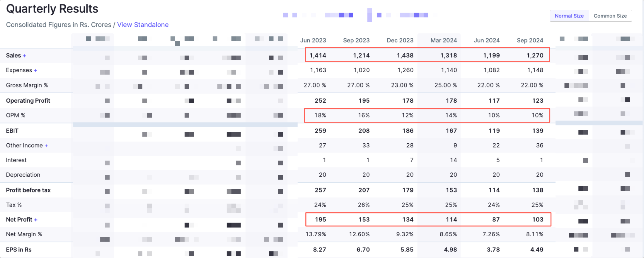644x258 pixels.
Task: Click the Jun 2024 column header
Action: click(x=487, y=40)
